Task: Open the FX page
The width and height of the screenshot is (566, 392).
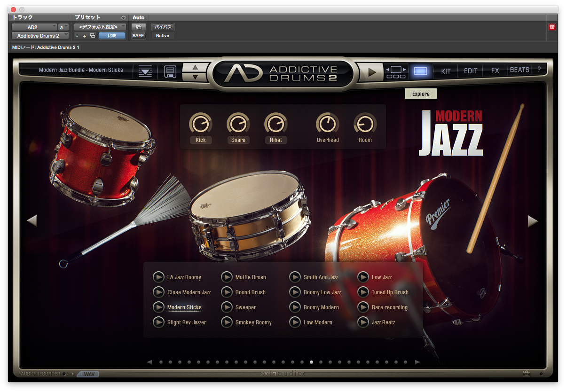Action: (495, 71)
